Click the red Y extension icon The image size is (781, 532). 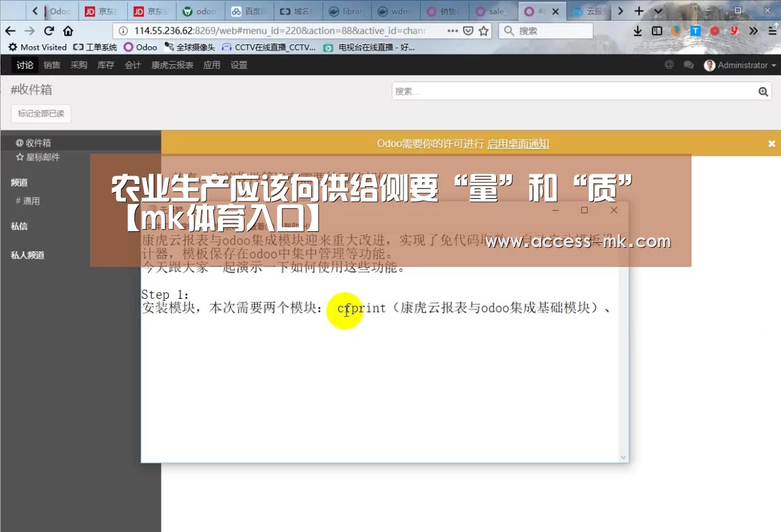coord(734,31)
